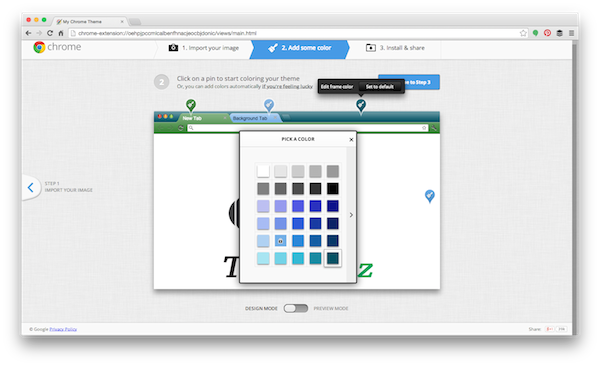Screen dimensions: 600x366
Task: Open the 1. Import your image step
Action: click(x=204, y=48)
